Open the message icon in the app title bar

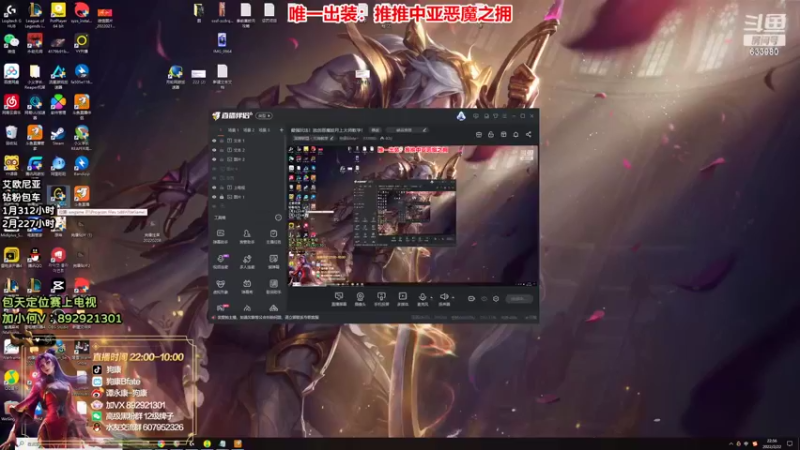click(x=476, y=116)
